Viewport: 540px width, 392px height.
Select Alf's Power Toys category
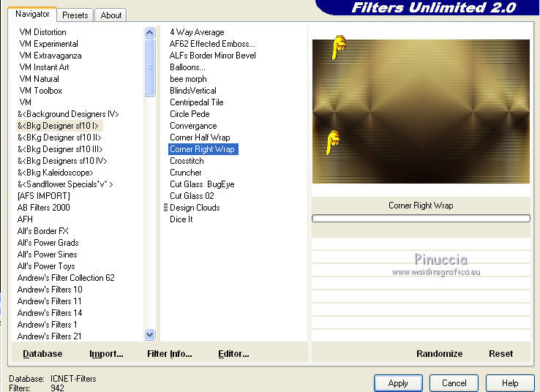pos(46,266)
